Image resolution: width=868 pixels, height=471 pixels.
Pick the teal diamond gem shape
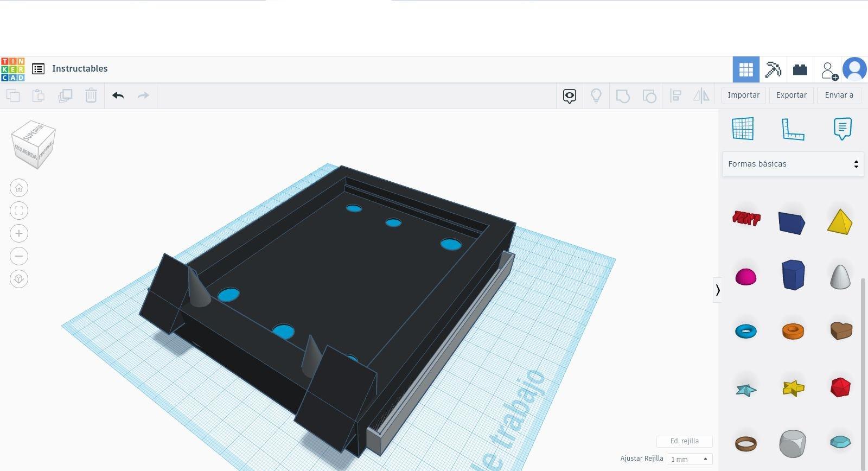(x=840, y=442)
